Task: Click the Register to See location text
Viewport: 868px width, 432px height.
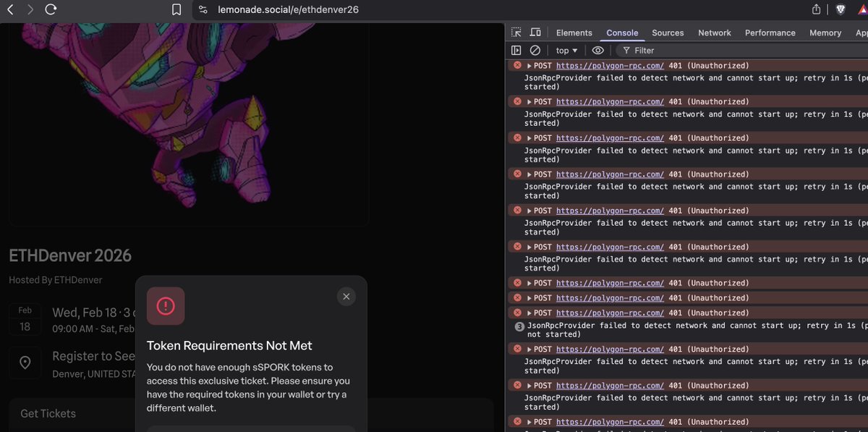Action: click(x=93, y=356)
